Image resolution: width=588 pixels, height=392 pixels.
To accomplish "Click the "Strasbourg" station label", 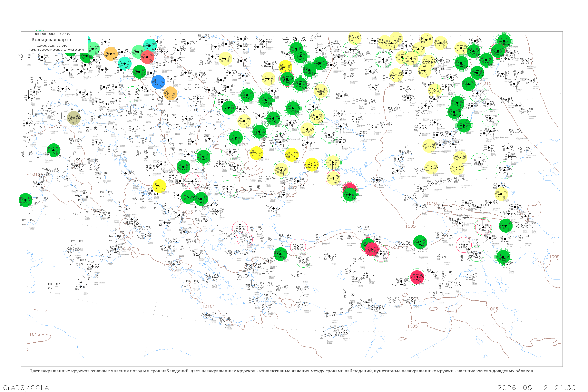I will (69, 94).
